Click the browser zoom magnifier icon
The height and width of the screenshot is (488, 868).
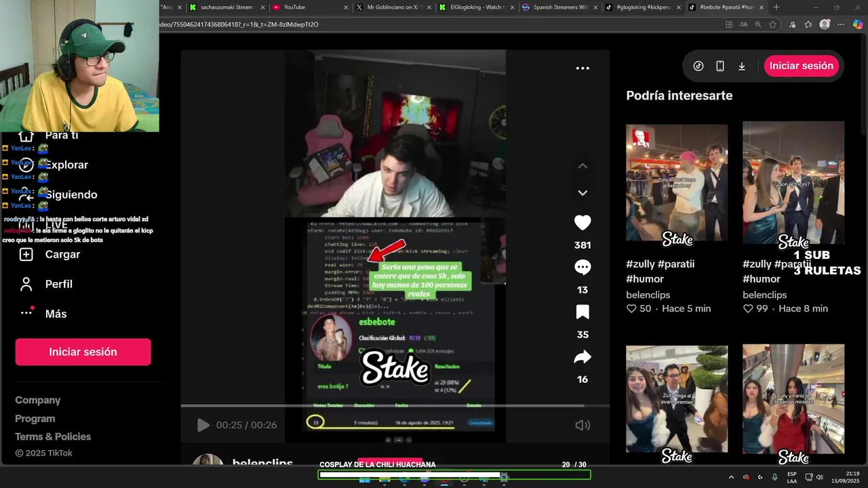758,24
